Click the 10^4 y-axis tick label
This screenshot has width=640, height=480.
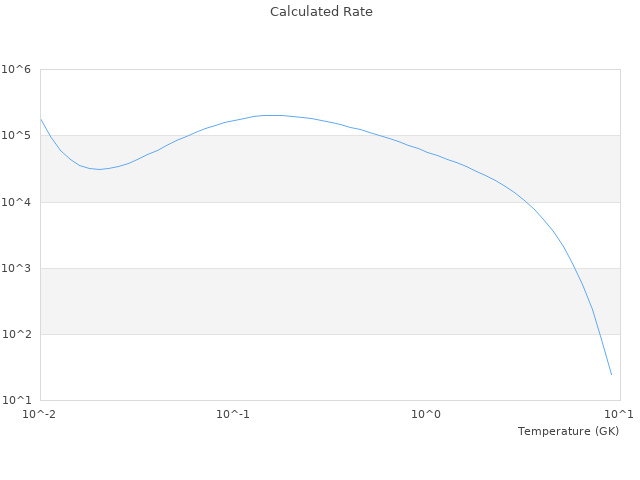tap(16, 202)
